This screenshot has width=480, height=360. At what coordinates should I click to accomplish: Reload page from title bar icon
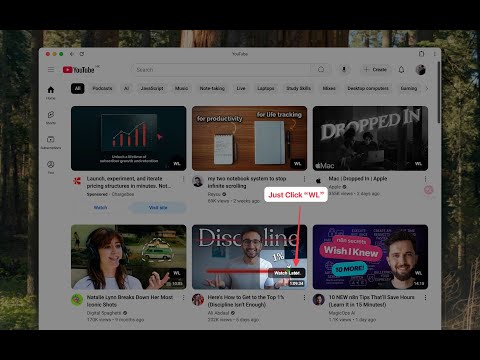coord(82,54)
